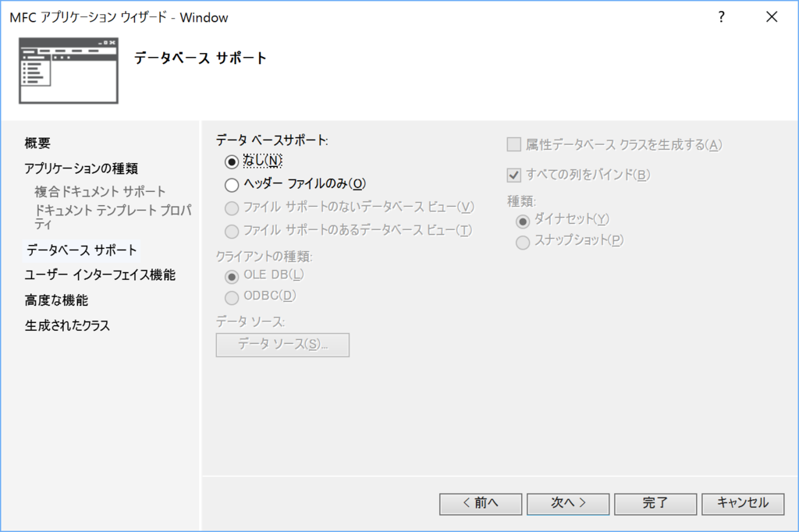Open 複合ドキュメント サポート page
This screenshot has width=799, height=532.
[x=100, y=192]
